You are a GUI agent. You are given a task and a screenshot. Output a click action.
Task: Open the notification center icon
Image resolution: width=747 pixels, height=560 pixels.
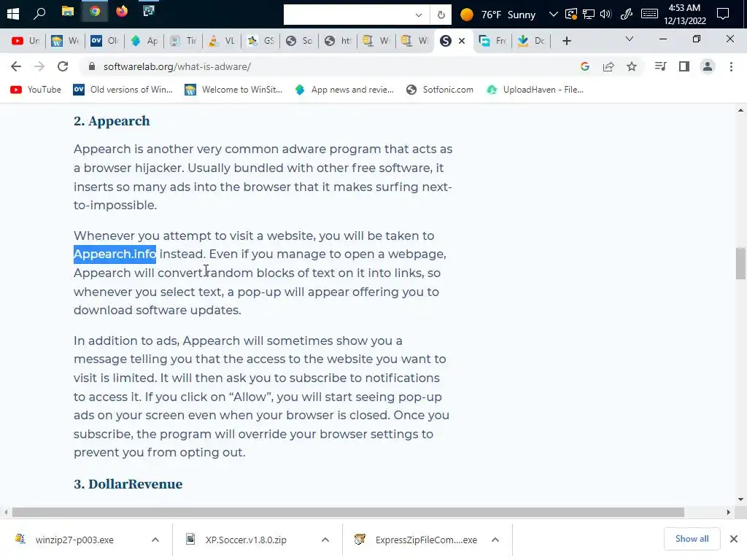[x=723, y=14]
